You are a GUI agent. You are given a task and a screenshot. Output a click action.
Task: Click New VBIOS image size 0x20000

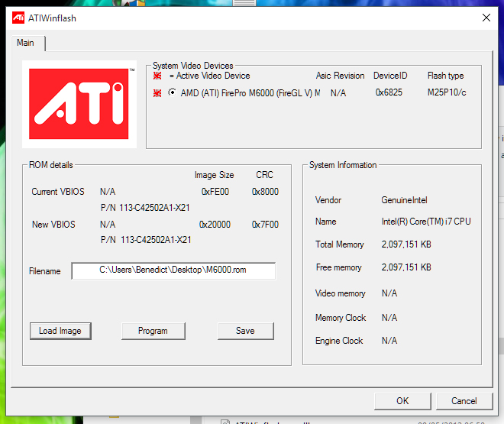coord(215,225)
